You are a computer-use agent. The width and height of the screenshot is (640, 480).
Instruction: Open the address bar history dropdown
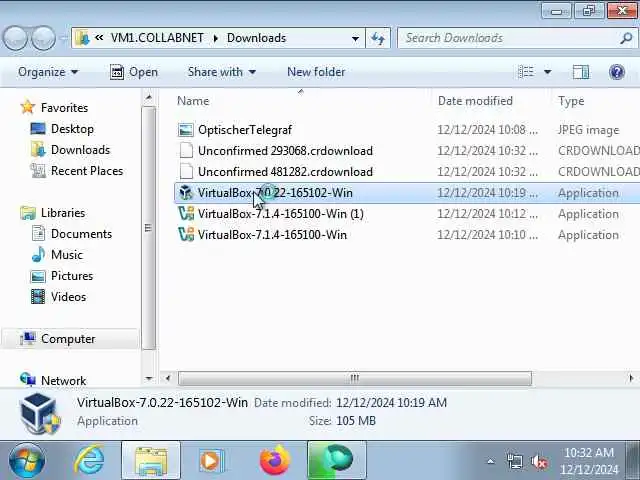point(355,38)
